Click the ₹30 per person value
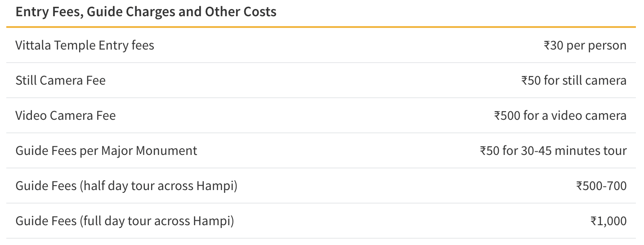 (585, 45)
